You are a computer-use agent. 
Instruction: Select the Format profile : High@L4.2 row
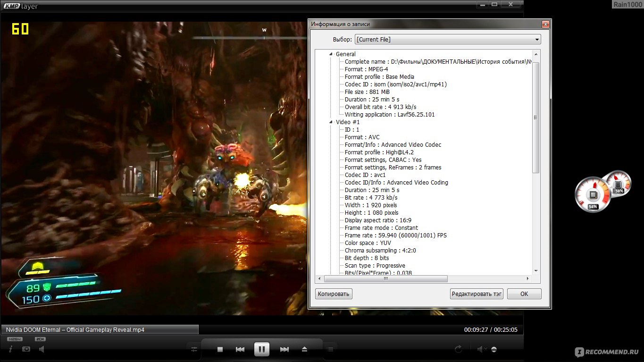[379, 152]
